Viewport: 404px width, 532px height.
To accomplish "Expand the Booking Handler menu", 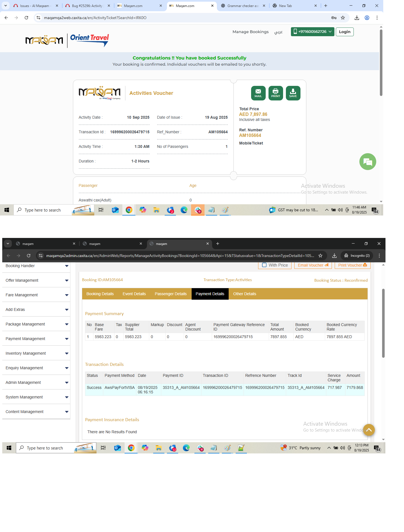I will pos(36,266).
